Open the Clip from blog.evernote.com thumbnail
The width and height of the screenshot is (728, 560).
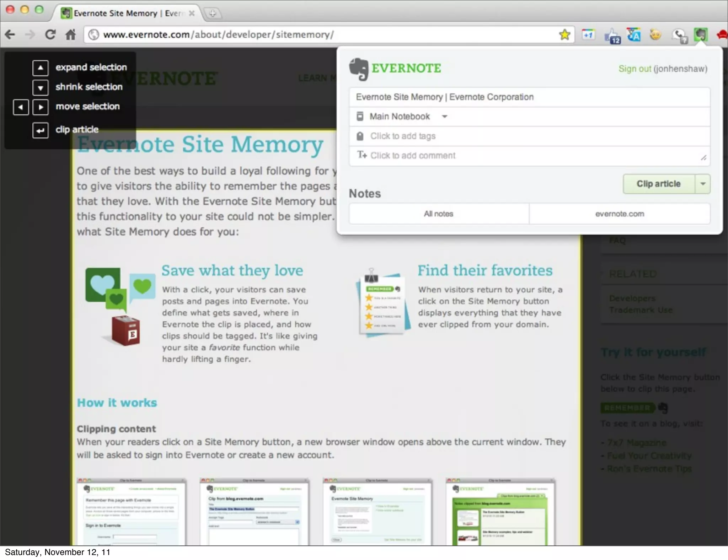255,512
